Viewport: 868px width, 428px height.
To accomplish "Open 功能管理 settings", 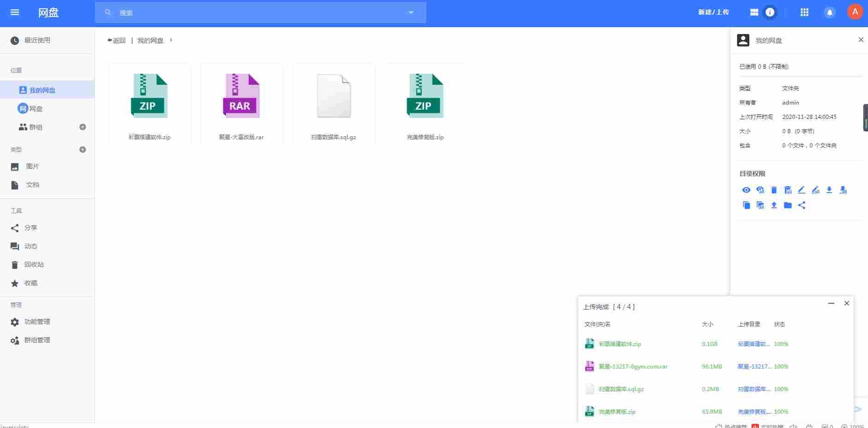I will coord(47,322).
